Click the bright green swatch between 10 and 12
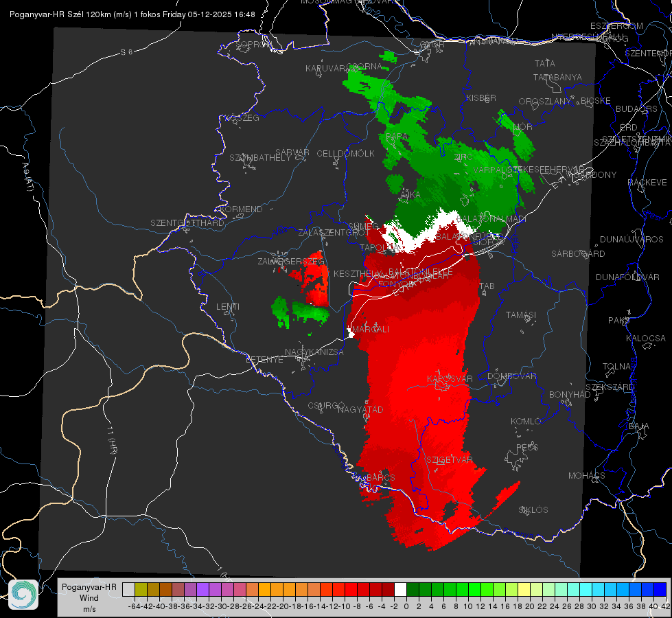The height and width of the screenshot is (618, 672). pos(474,589)
